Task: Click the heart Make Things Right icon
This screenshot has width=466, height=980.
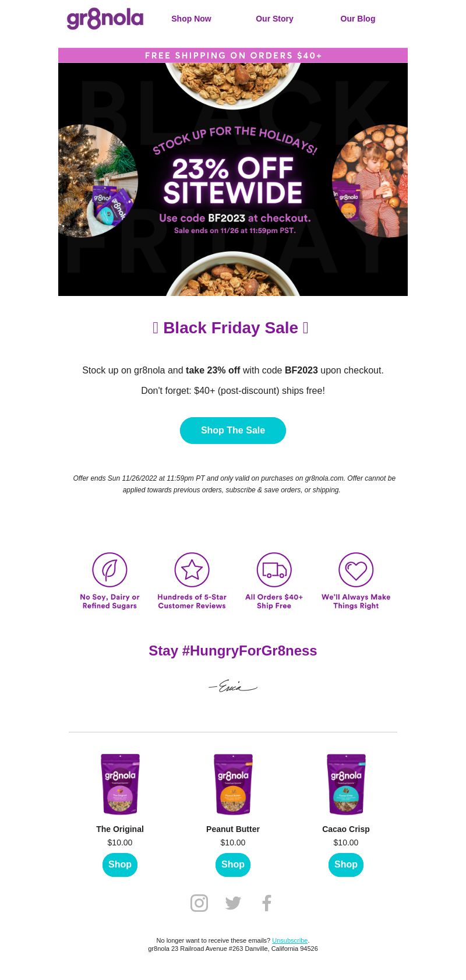Action: 356,570
